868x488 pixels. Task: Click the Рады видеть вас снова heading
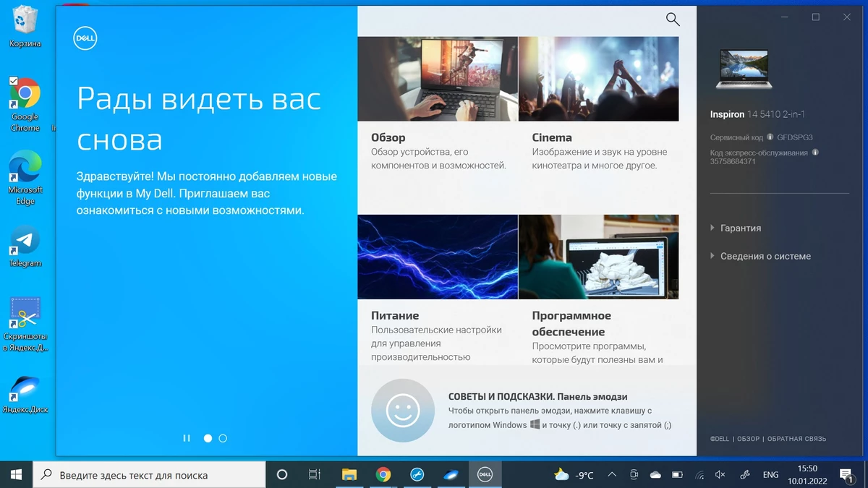tap(199, 119)
